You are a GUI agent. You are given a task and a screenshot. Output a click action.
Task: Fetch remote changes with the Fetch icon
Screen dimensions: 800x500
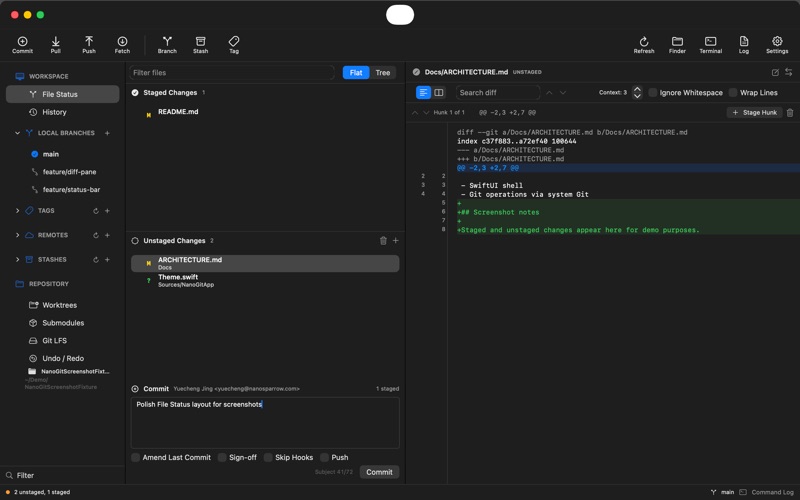click(122, 44)
